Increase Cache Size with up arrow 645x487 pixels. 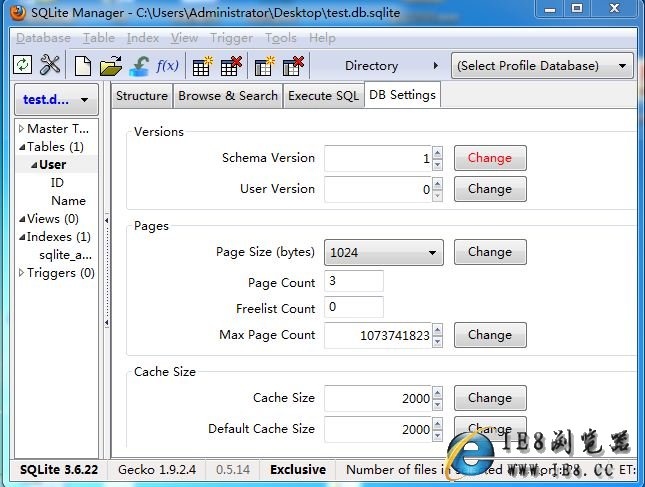click(437, 392)
